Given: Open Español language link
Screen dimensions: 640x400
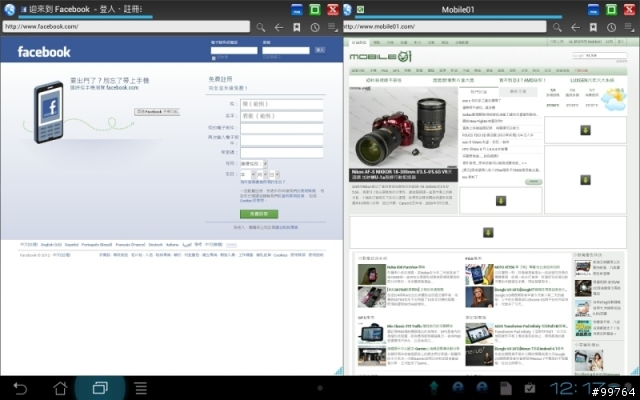Looking at the screenshot, I should pos(71,244).
